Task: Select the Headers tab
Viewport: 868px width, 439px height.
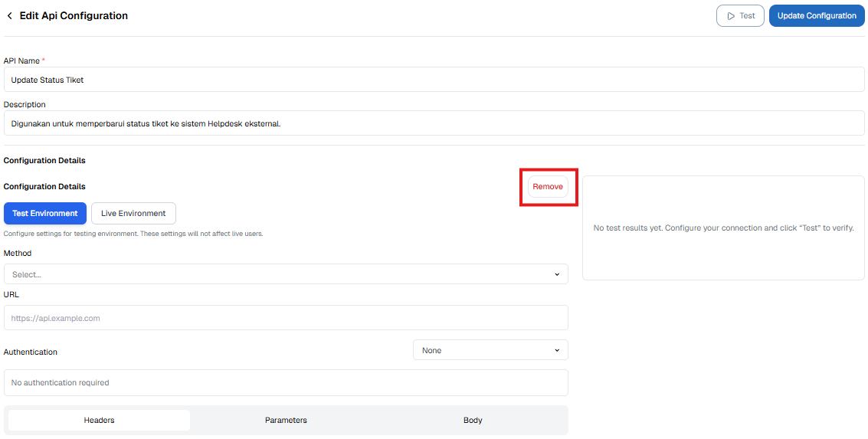Action: click(99, 420)
